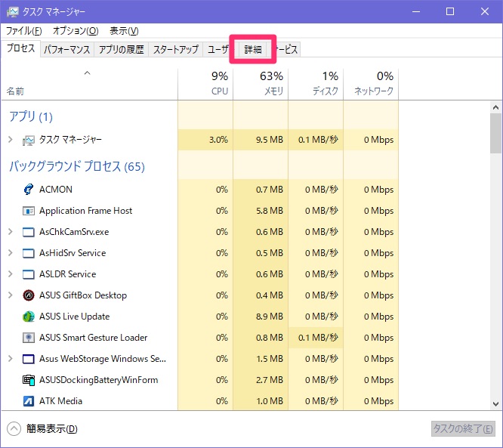
Task: Open the ファイル(F) menu
Action: (x=24, y=31)
